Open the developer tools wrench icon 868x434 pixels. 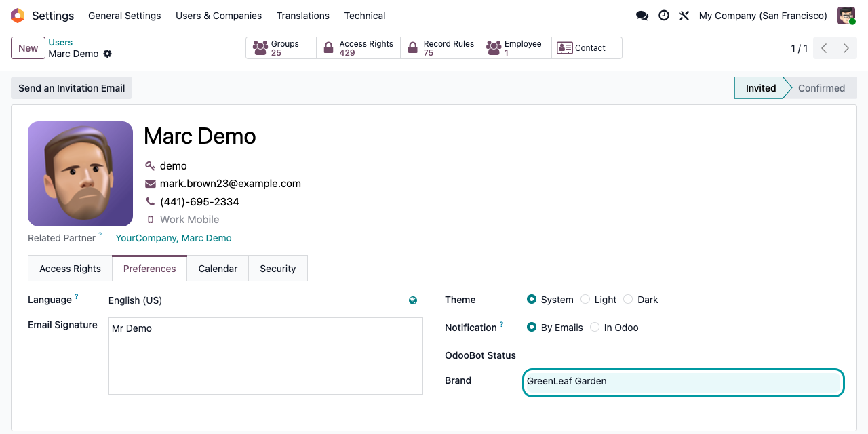[684, 16]
